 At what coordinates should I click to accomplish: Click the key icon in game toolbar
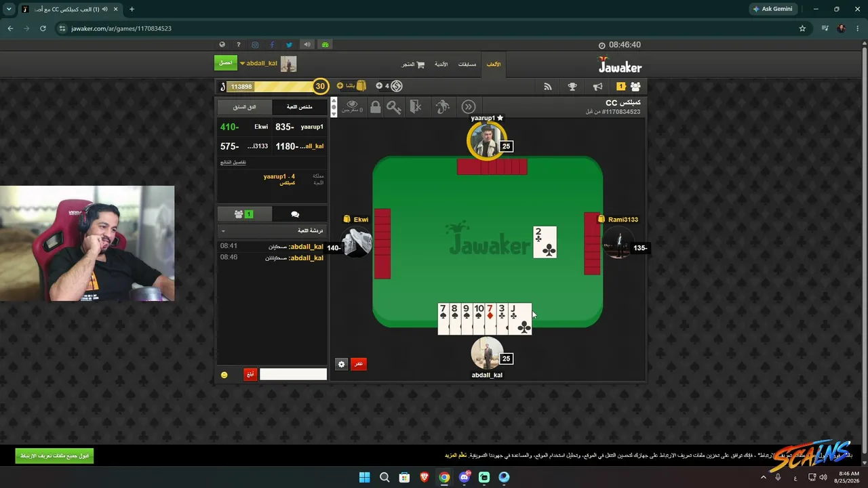tap(394, 106)
